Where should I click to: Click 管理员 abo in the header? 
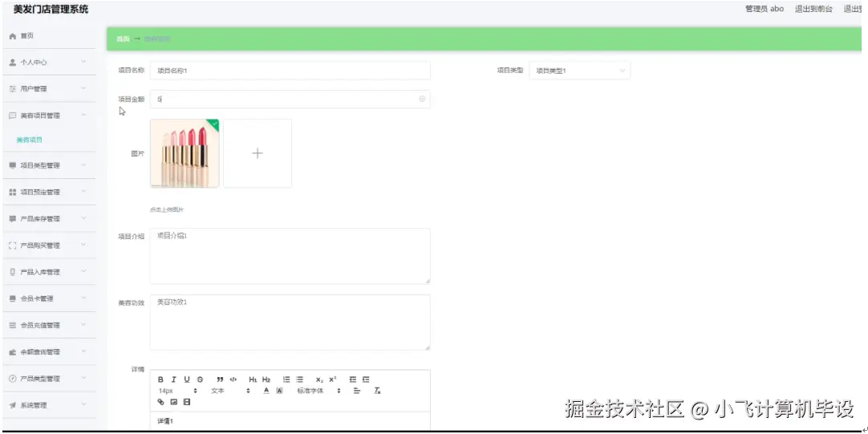coord(765,9)
